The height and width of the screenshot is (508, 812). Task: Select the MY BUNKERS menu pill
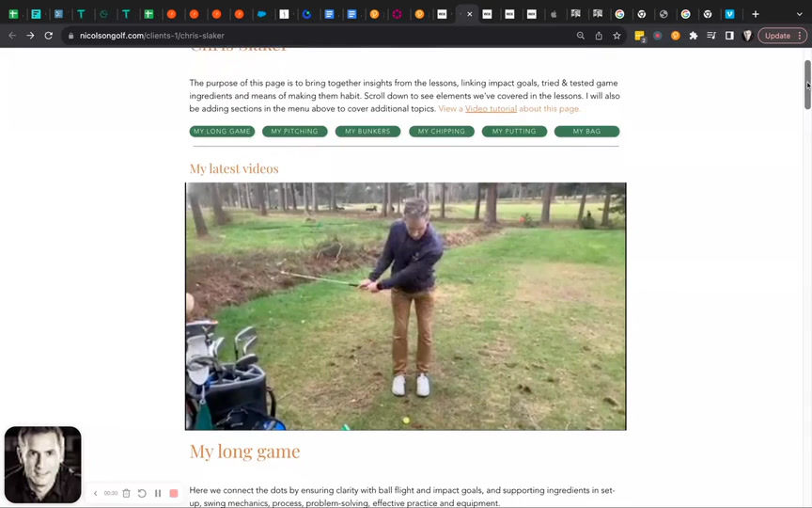point(367,131)
